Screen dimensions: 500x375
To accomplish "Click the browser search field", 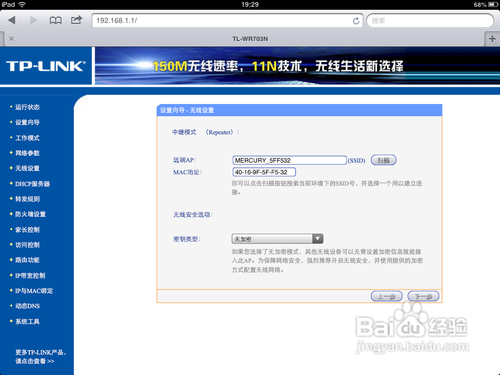I will point(430,21).
